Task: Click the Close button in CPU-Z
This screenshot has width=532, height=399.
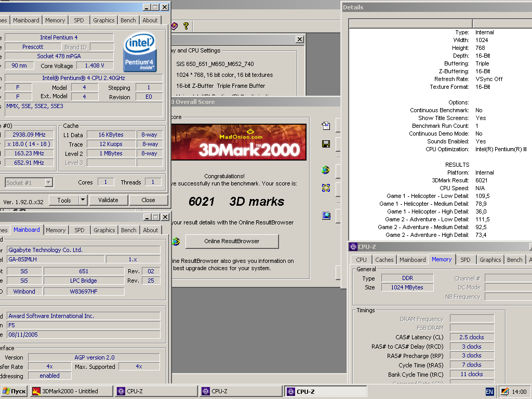Action: tap(148, 200)
